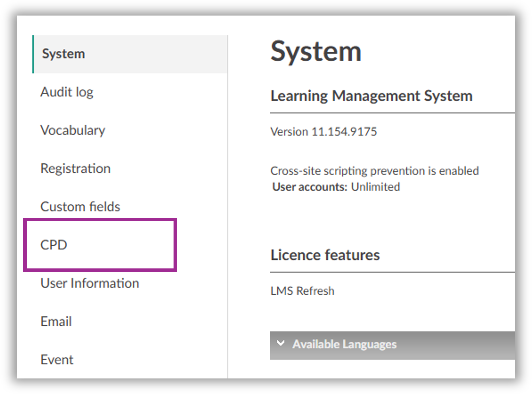Click the Unlimited user accounts value
Screen dimensions: 532x394
[375, 187]
